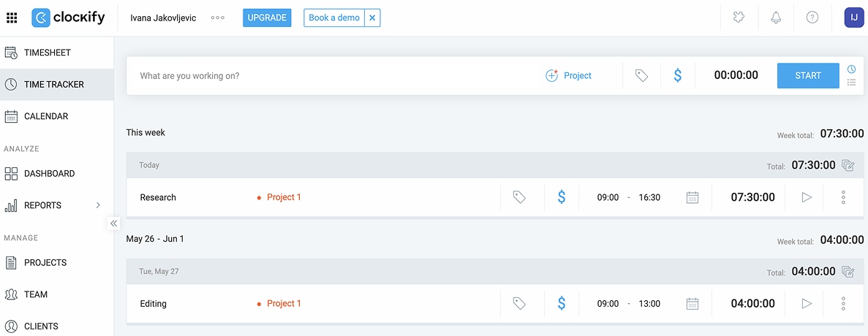The image size is (868, 336).
Task: Open the calendar picker for the Editing entry
Action: point(692,304)
